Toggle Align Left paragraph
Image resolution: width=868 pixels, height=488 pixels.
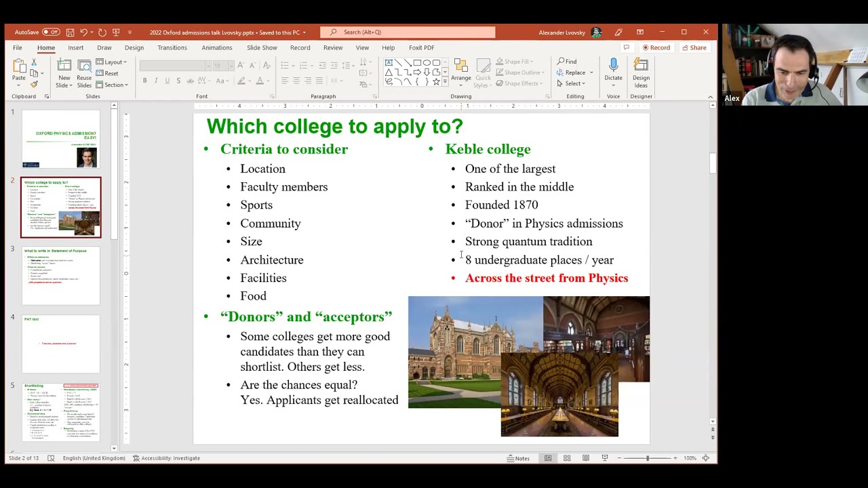click(x=285, y=81)
